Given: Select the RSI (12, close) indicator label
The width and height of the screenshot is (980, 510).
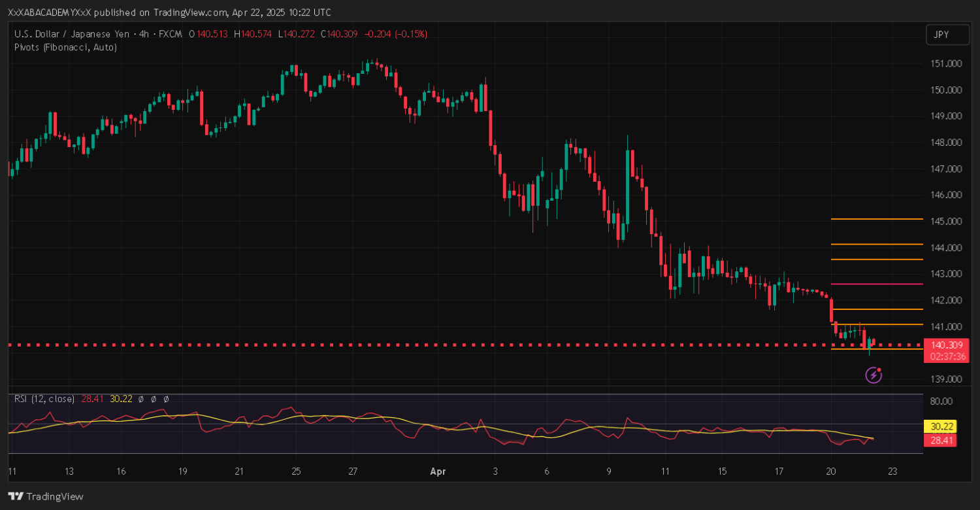Looking at the screenshot, I should point(44,398).
